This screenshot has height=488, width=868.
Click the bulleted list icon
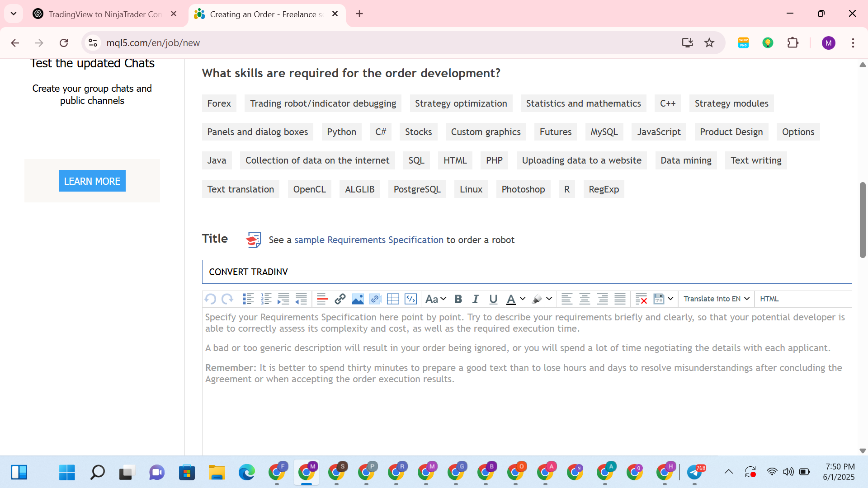pos(248,299)
